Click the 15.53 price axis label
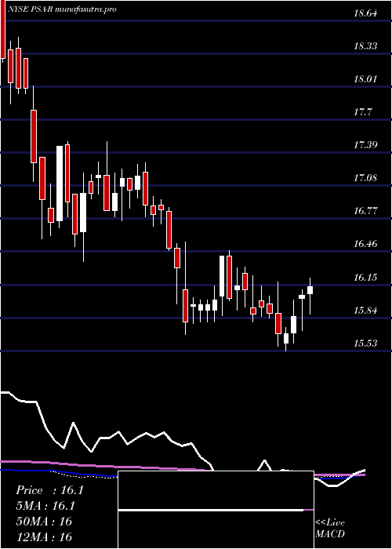Viewport: 392px width, 549px height. click(x=365, y=344)
